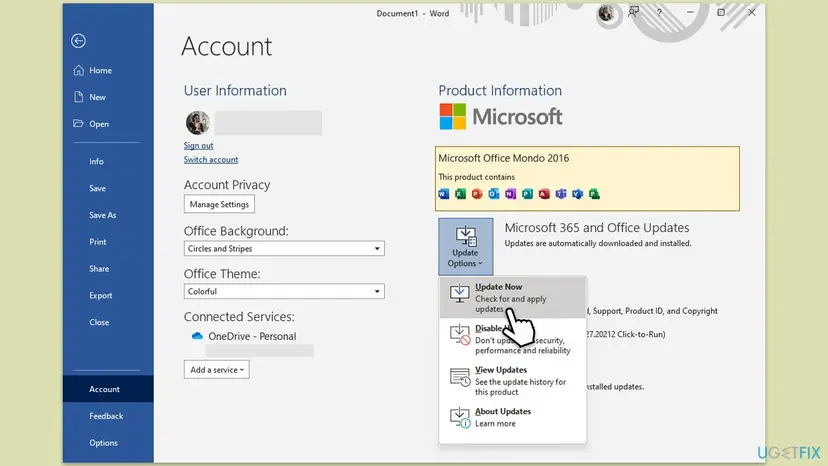Click the Word app icon in product box
The width and height of the screenshot is (828, 466).
pyautogui.click(x=444, y=194)
